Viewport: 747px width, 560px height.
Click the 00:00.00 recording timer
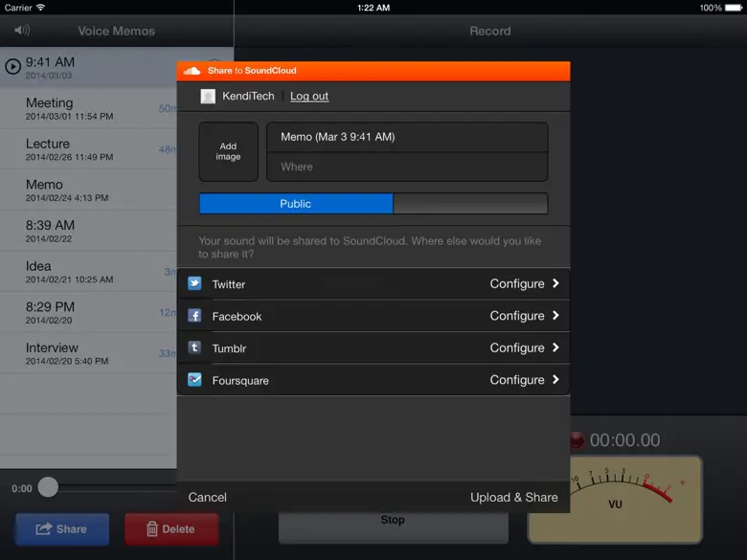pyautogui.click(x=624, y=440)
